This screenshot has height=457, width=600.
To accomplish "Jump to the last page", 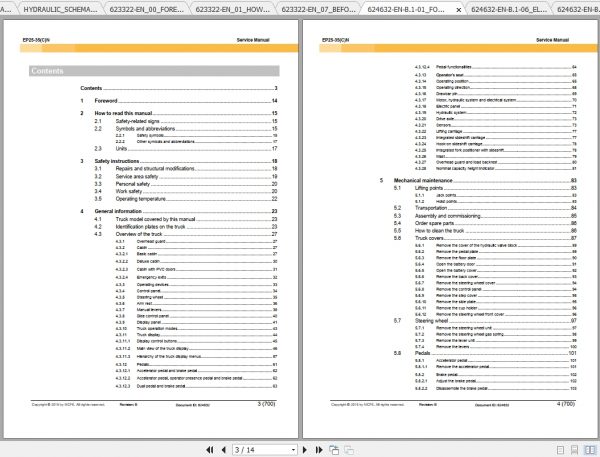I will coord(319,450).
